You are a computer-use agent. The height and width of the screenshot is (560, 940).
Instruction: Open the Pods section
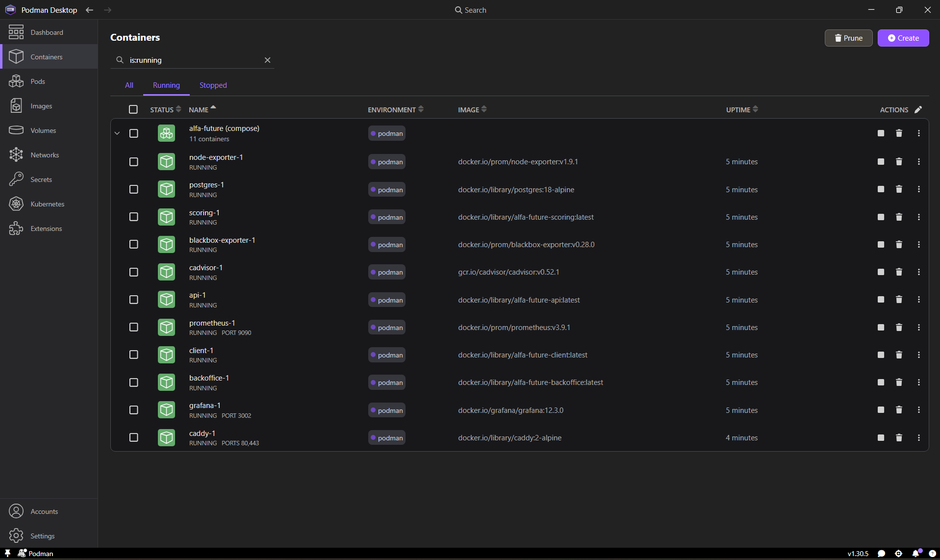click(49, 81)
